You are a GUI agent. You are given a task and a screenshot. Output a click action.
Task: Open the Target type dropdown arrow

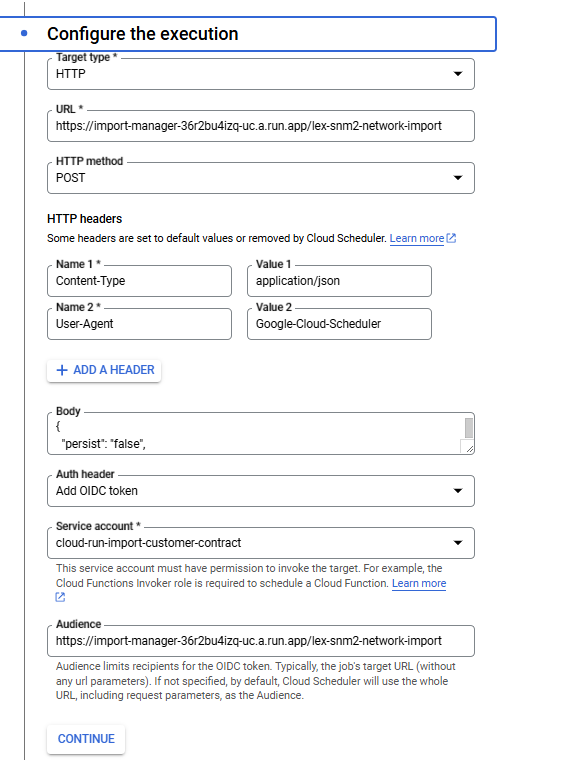click(x=457, y=74)
